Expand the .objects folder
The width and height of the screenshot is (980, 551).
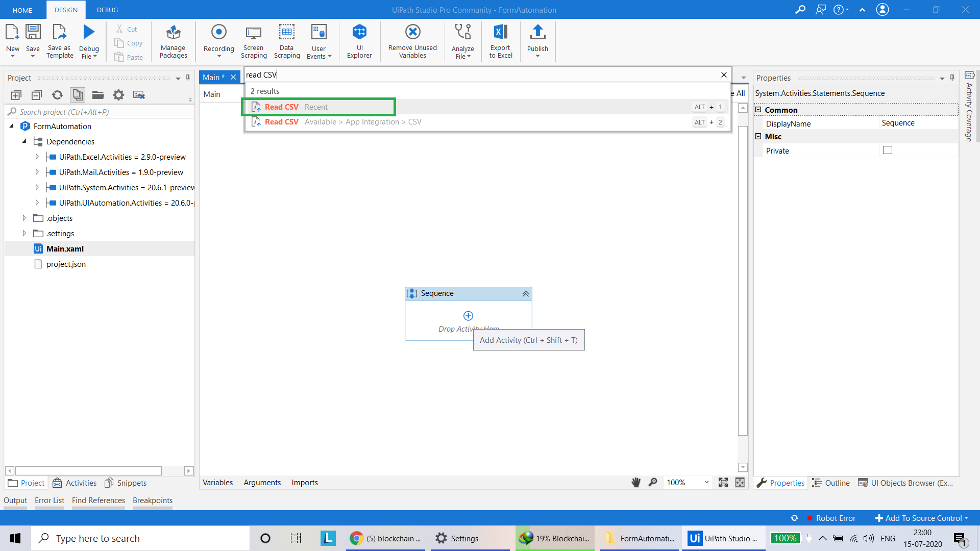coord(24,218)
